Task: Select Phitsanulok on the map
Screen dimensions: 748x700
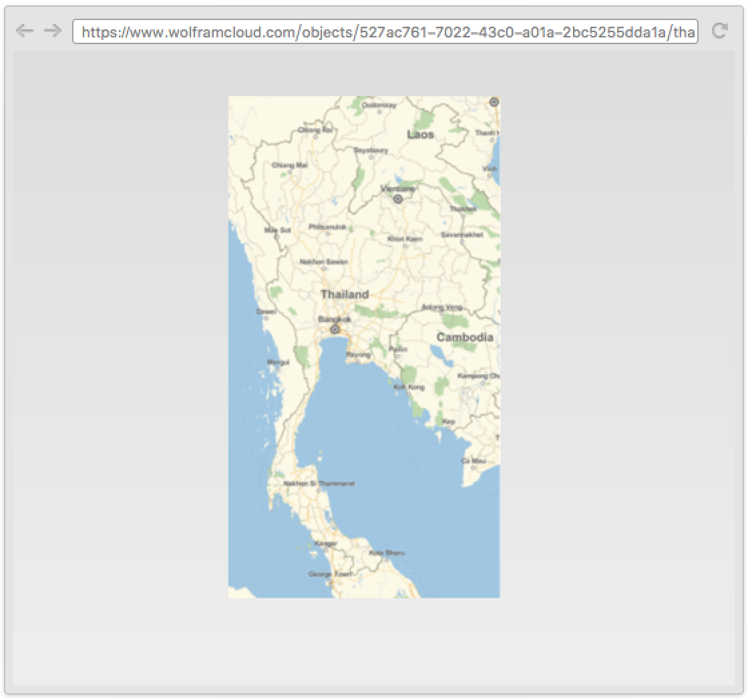Action: [327, 227]
